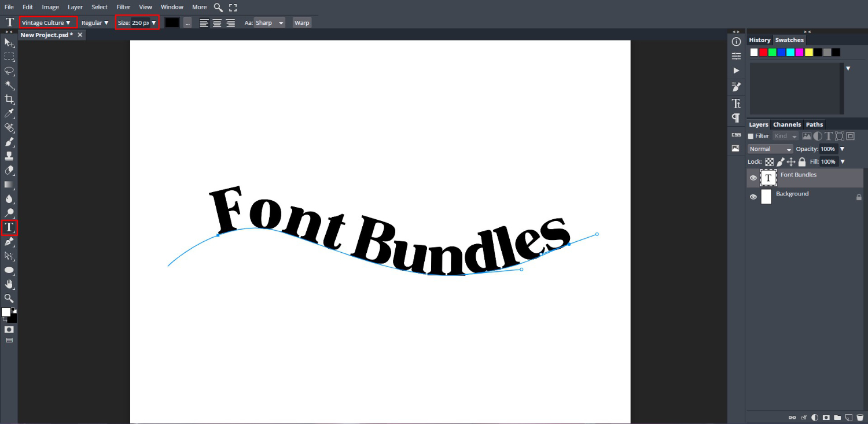Select the Hand tool
This screenshot has width=868, height=424.
point(9,284)
